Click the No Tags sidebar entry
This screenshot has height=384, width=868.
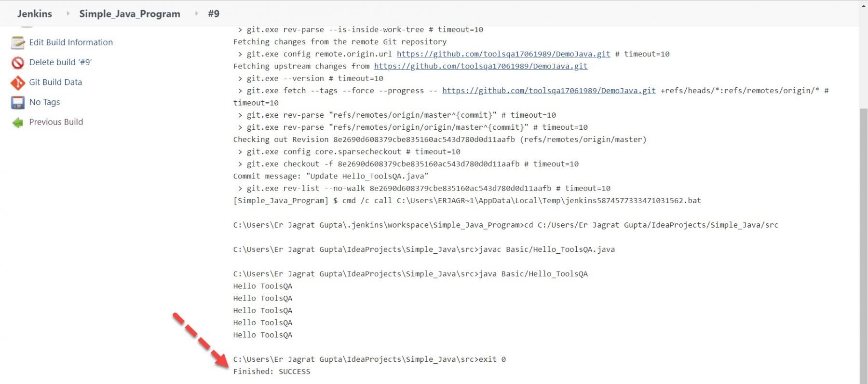click(x=44, y=102)
